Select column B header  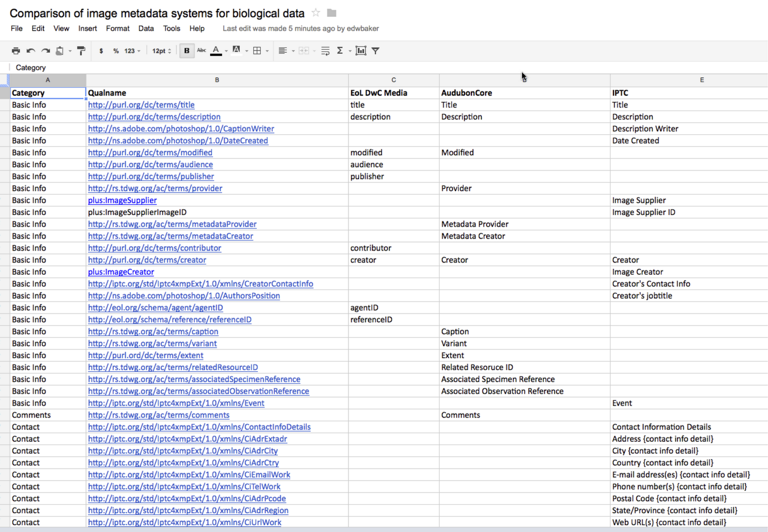tap(217, 80)
